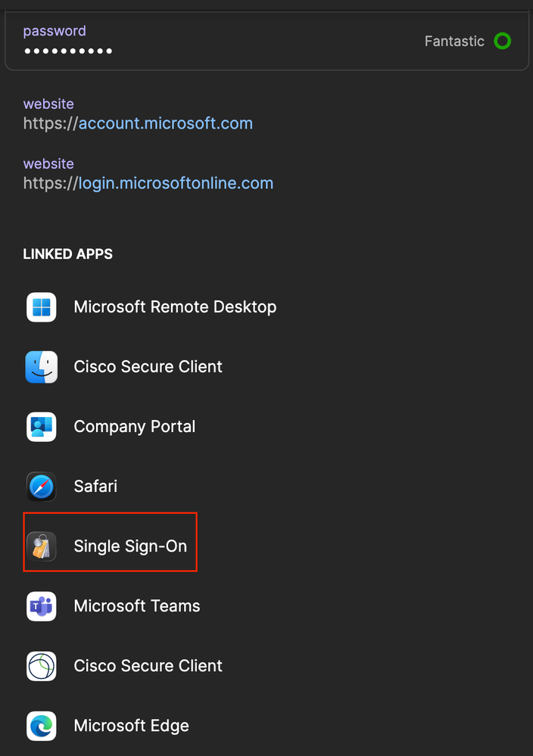Click the purple password field label
The width and height of the screenshot is (533, 756).
[55, 31]
